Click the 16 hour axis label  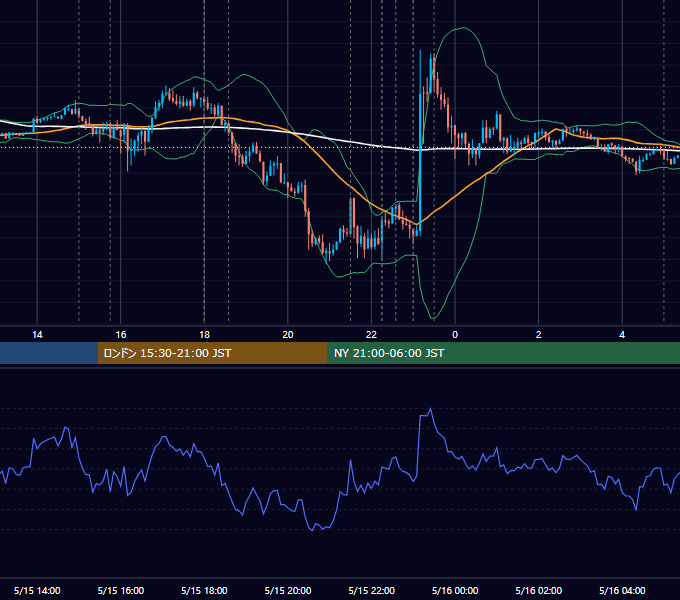pyautogui.click(x=121, y=335)
